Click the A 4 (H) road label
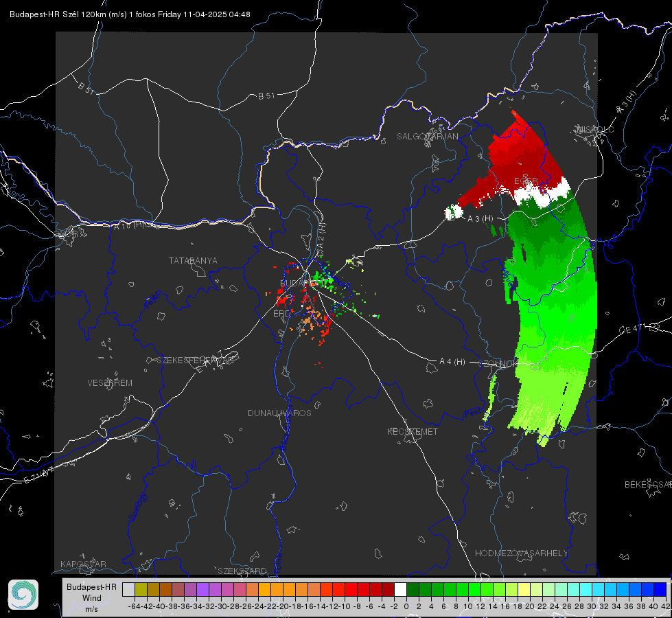672x618 pixels. pos(452,362)
